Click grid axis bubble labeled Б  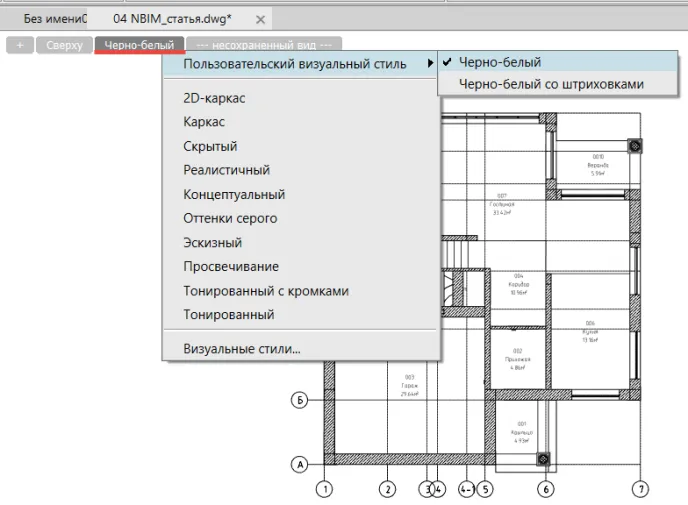coord(299,400)
